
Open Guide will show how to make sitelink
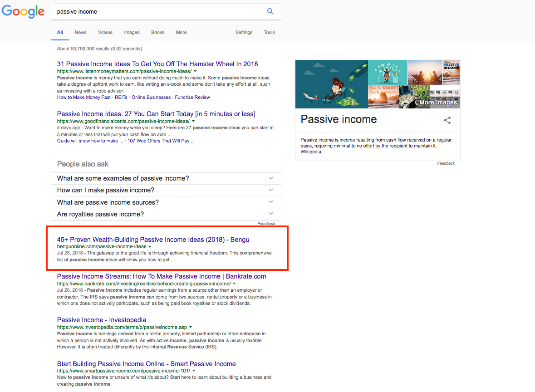pos(90,141)
